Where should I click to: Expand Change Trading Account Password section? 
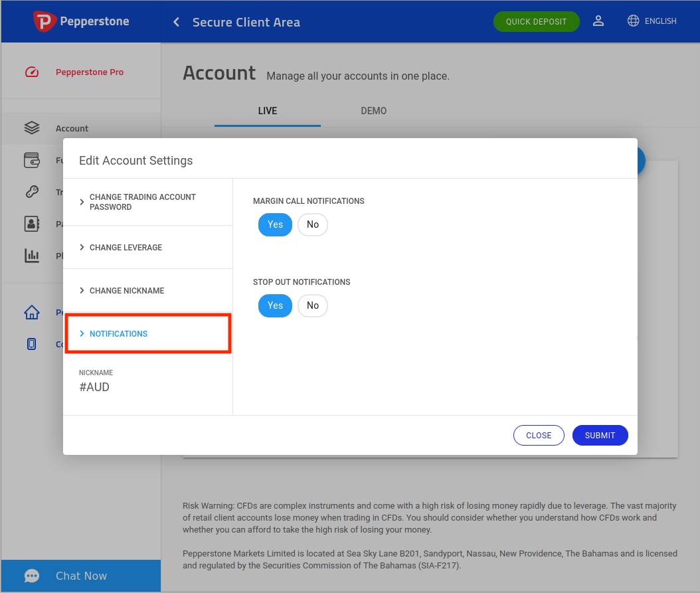coord(147,202)
